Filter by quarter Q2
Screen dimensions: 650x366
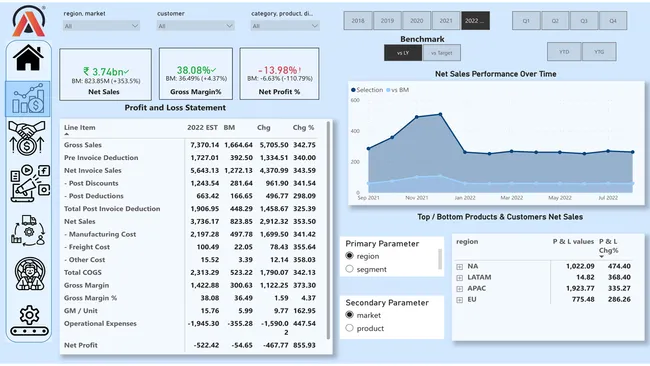click(x=555, y=21)
